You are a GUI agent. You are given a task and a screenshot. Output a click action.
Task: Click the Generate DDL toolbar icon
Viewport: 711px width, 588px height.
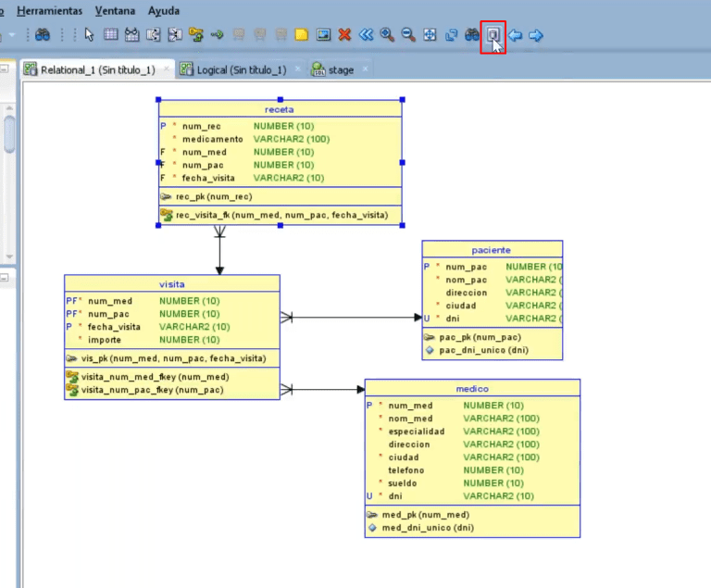[x=493, y=35]
